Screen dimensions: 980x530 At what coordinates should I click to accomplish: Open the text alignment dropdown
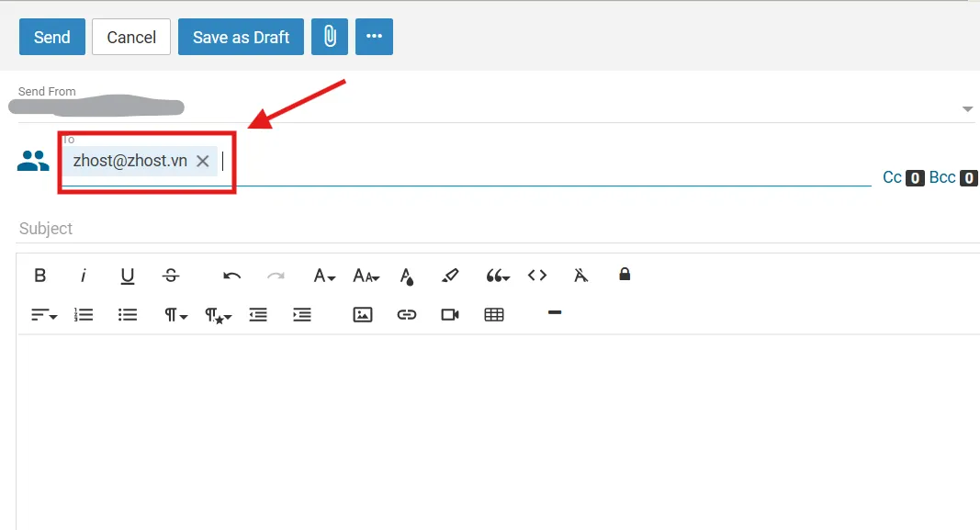coord(44,315)
